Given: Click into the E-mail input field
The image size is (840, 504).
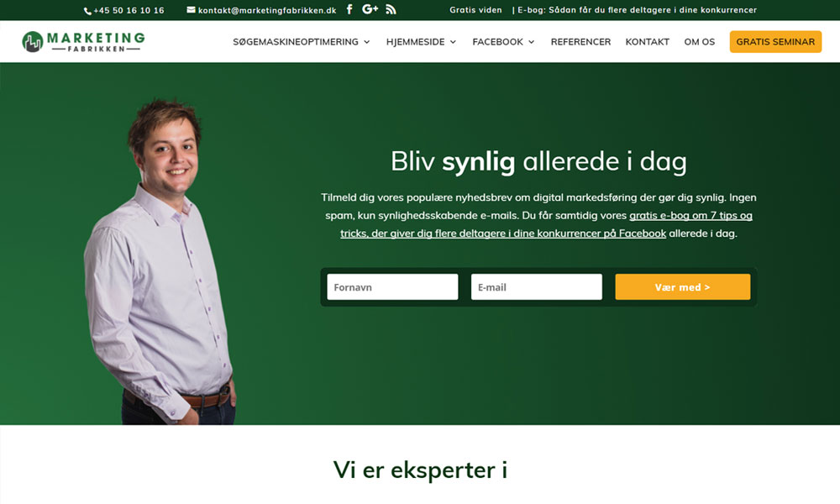Looking at the screenshot, I should [x=536, y=287].
